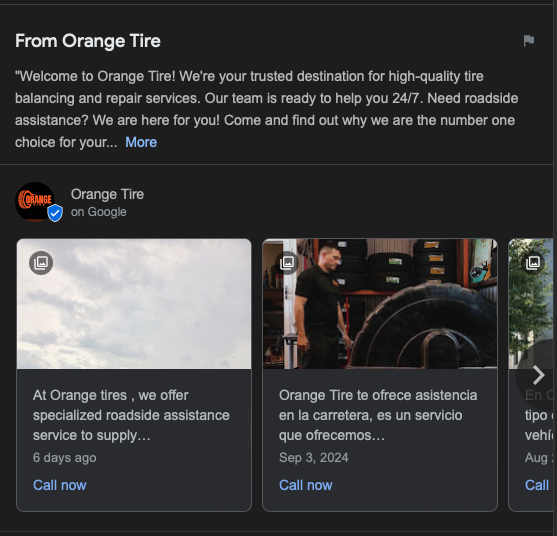Click gallery icon on the tire shop photo
The image size is (557, 536).
[x=287, y=263]
